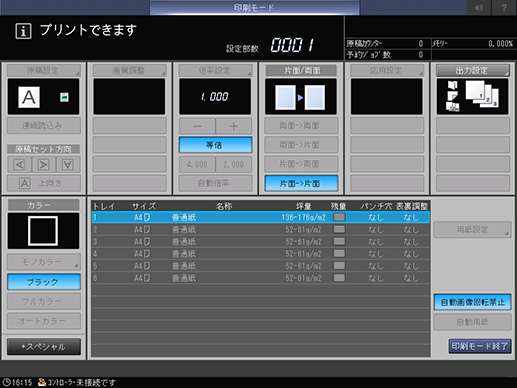
Task: Select downward-facing original direction icon
Action: click(68, 164)
